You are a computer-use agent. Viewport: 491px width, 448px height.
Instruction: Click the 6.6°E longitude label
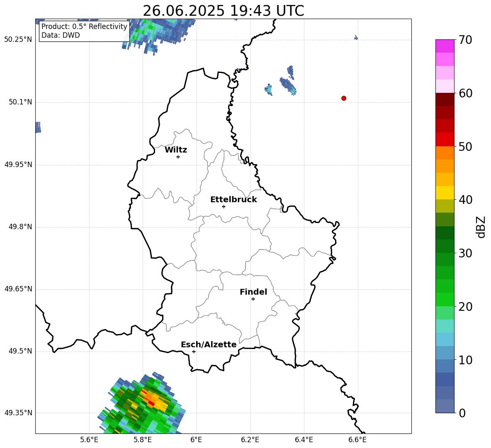click(357, 440)
